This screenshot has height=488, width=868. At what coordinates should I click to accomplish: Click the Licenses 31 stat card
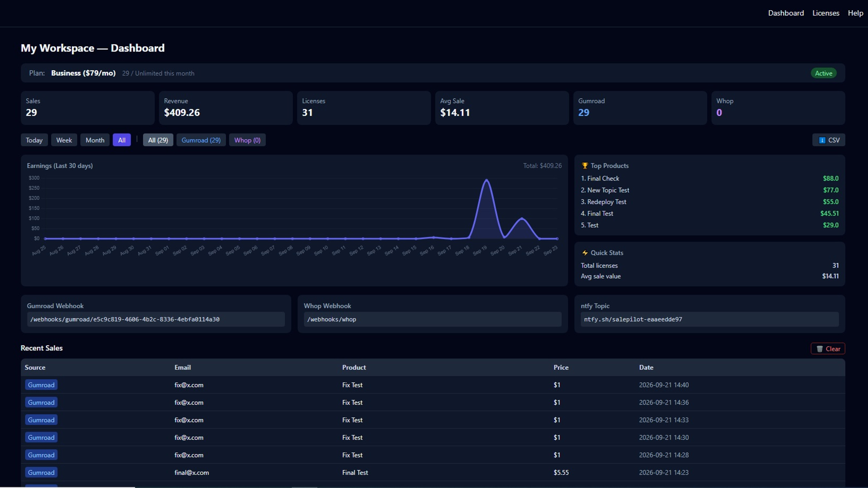(x=364, y=108)
